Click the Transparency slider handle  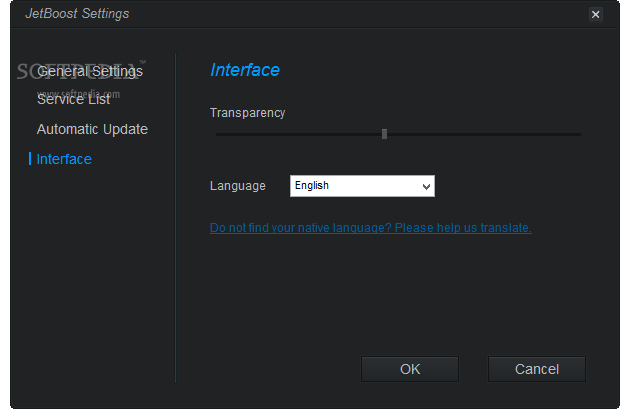[384, 134]
